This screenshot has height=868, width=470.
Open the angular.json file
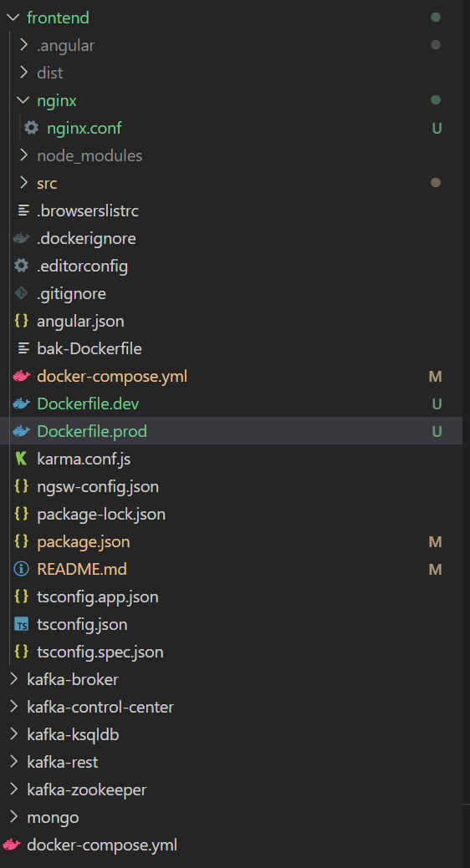pos(80,321)
